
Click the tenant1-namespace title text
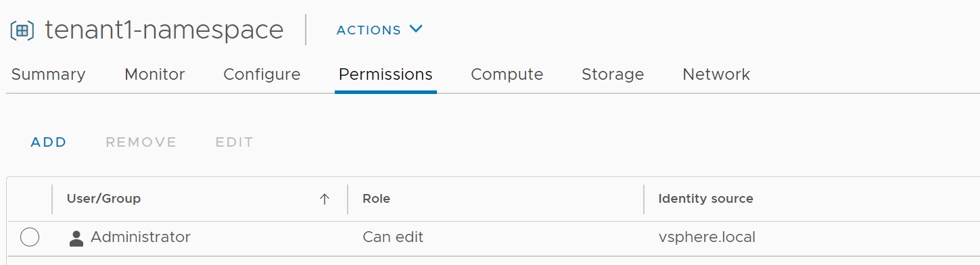(164, 30)
